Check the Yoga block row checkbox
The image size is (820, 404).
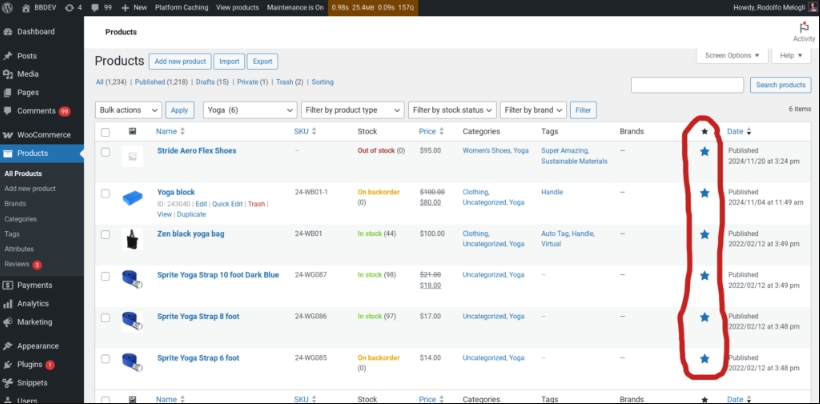tap(105, 193)
